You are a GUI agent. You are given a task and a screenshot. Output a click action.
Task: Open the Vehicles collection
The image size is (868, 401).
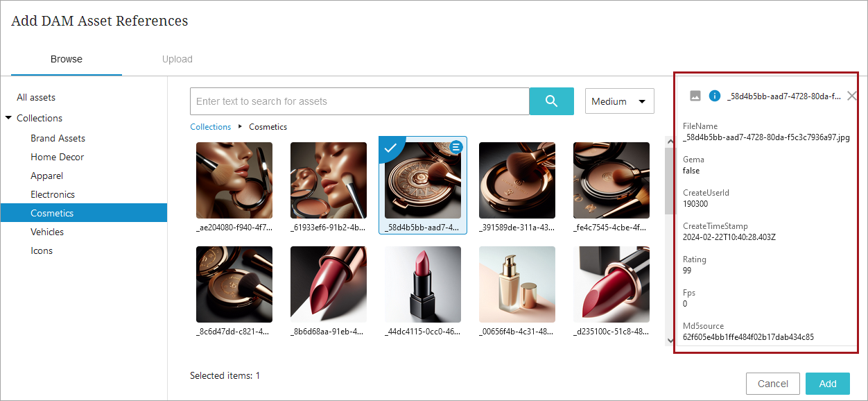coord(47,232)
